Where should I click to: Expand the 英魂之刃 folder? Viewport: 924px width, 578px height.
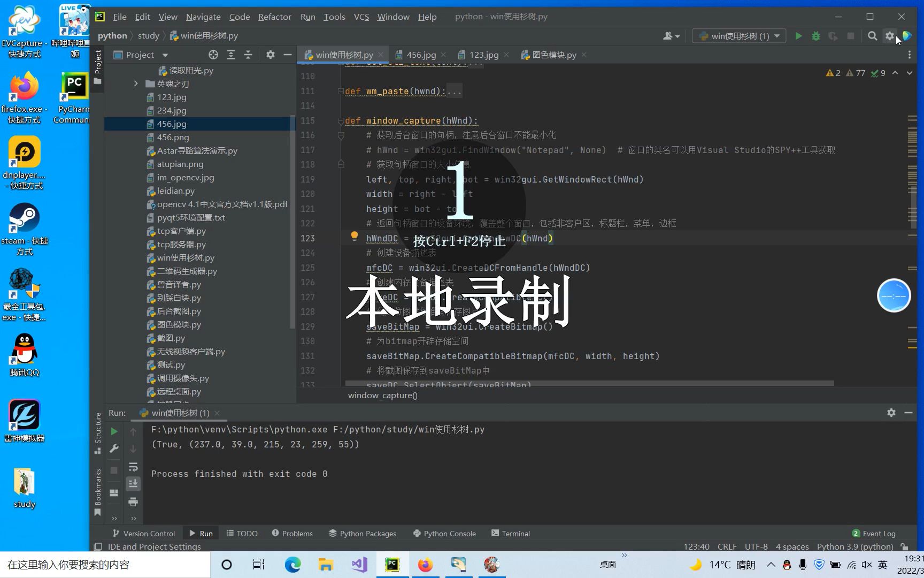tap(135, 83)
